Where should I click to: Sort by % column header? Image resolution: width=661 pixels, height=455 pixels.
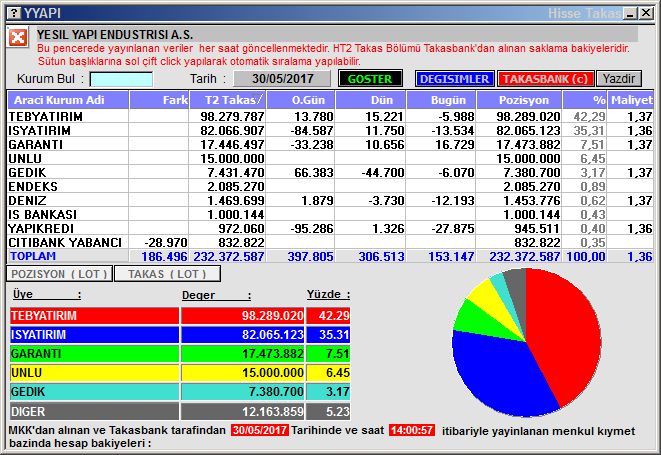pyautogui.click(x=585, y=100)
